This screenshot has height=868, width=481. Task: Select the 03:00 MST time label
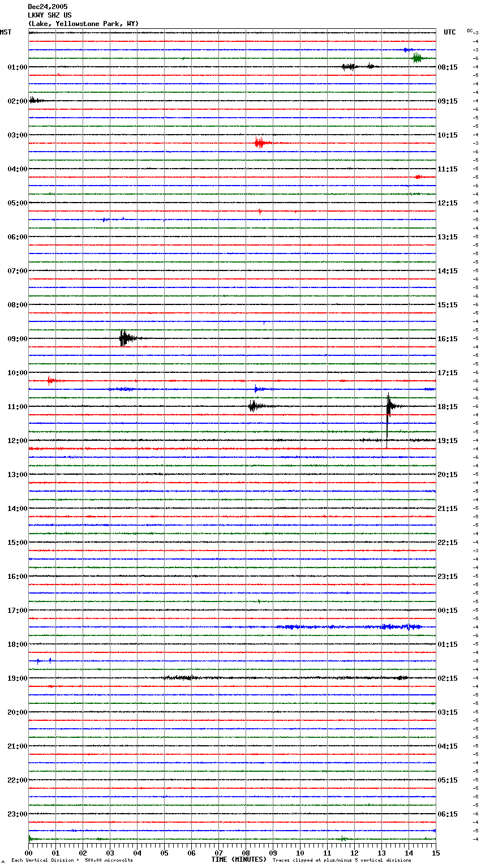pyautogui.click(x=18, y=135)
